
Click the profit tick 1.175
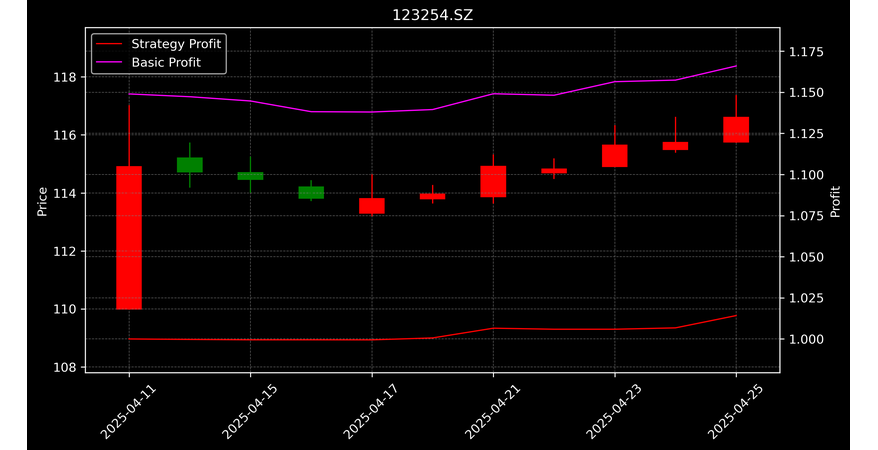pos(806,52)
